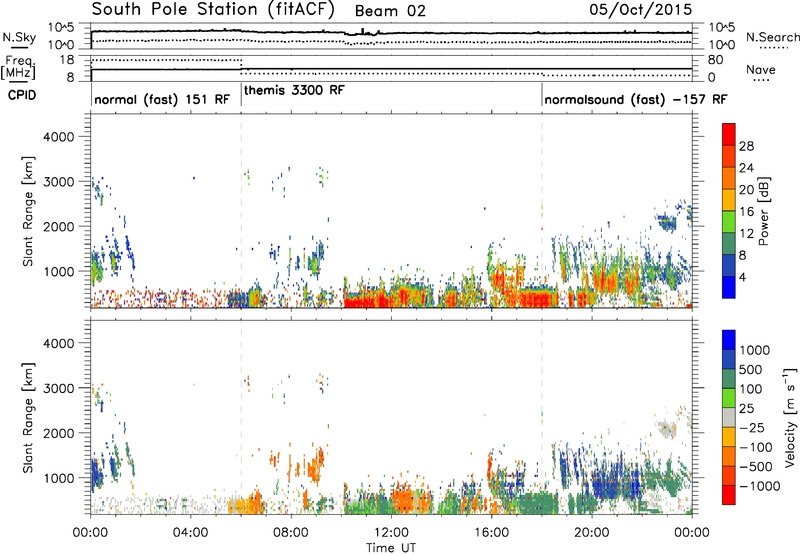
Task: Click the blue bottom of power colorbar
Action: (729, 287)
